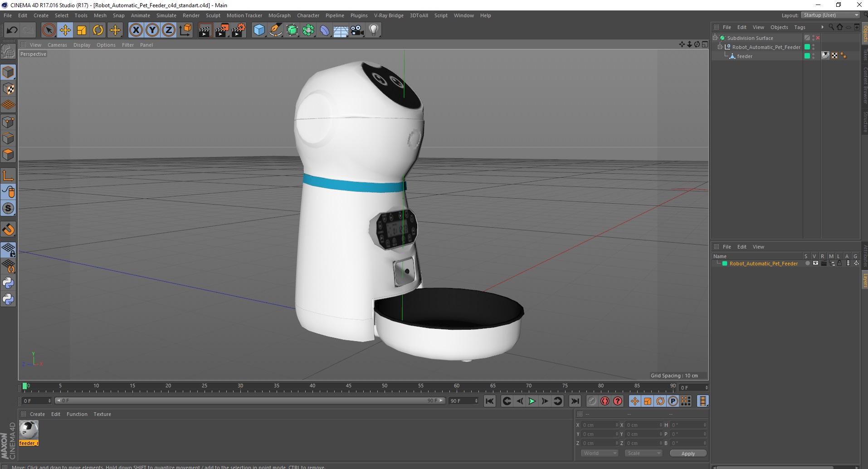Open the MoGraph menu

(279, 15)
